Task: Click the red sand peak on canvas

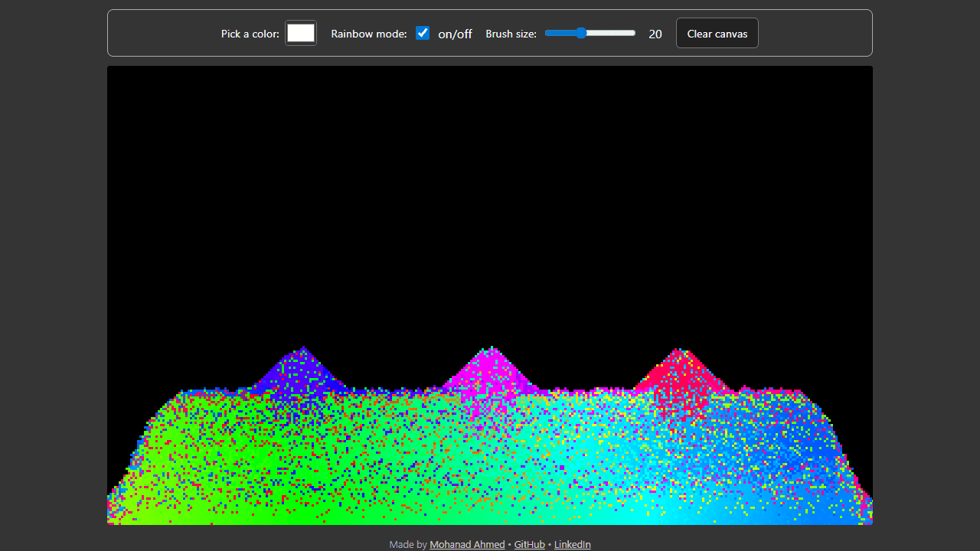Action: (678, 373)
